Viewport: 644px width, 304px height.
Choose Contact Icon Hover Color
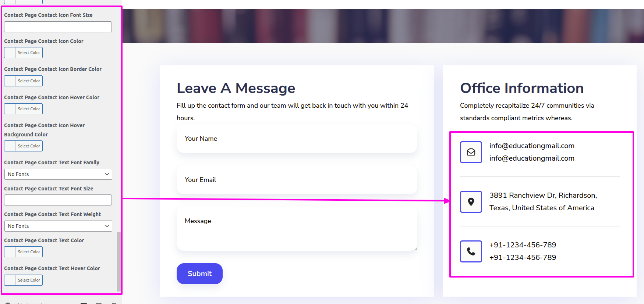point(24,109)
